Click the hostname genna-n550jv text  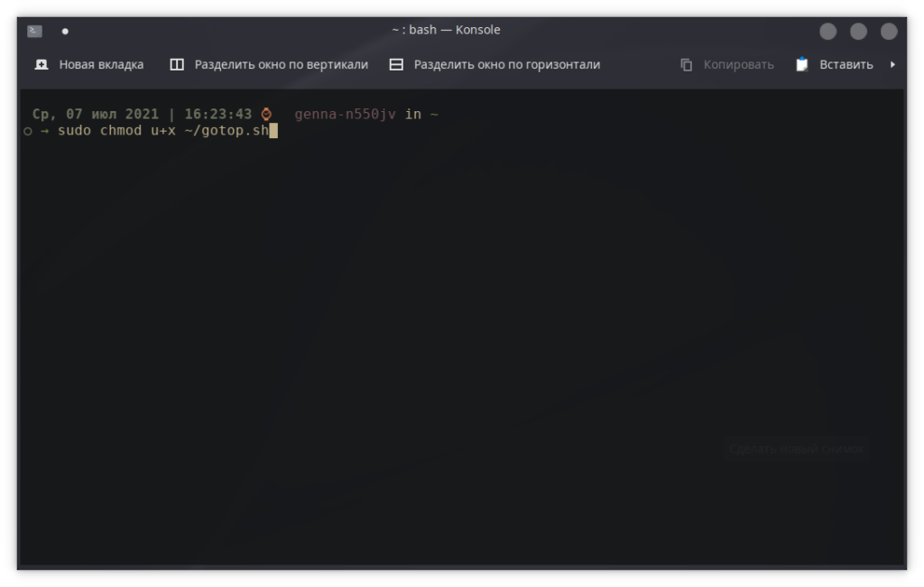346,114
